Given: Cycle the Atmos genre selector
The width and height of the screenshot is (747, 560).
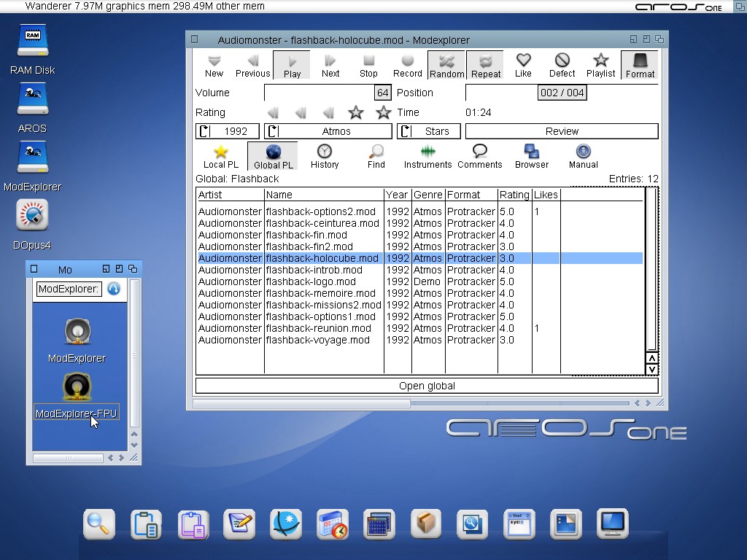Looking at the screenshot, I should click(x=328, y=131).
